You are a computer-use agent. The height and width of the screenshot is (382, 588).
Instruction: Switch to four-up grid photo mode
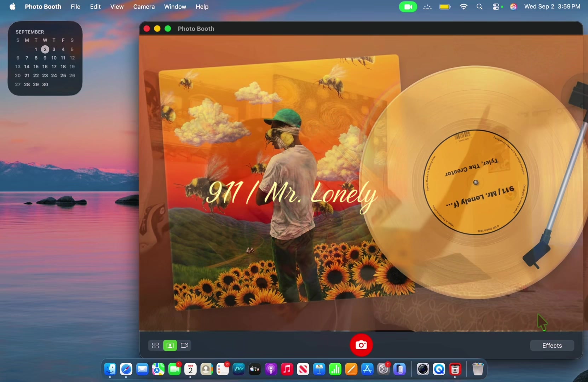tap(155, 346)
